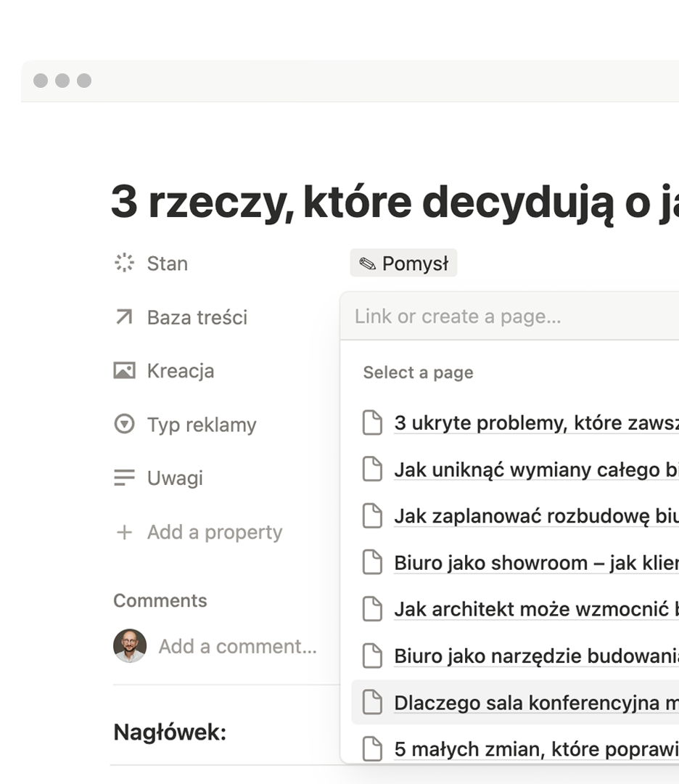Click the user avatar beside comment box
This screenshot has width=679, height=784.
130,645
